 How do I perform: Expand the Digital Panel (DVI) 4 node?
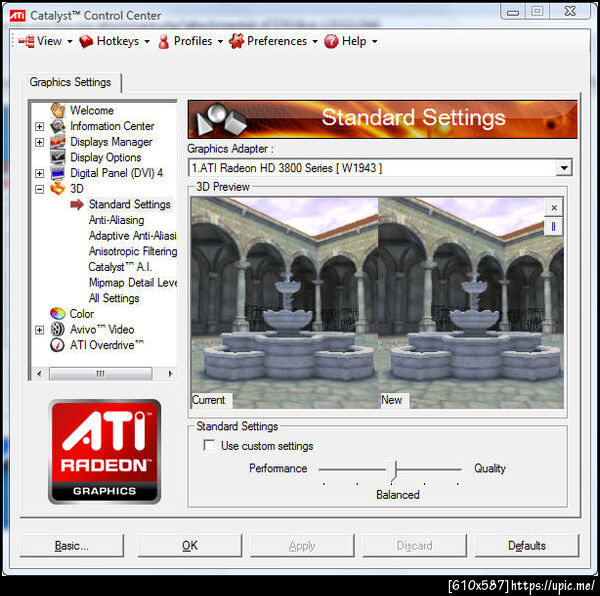coord(39,173)
